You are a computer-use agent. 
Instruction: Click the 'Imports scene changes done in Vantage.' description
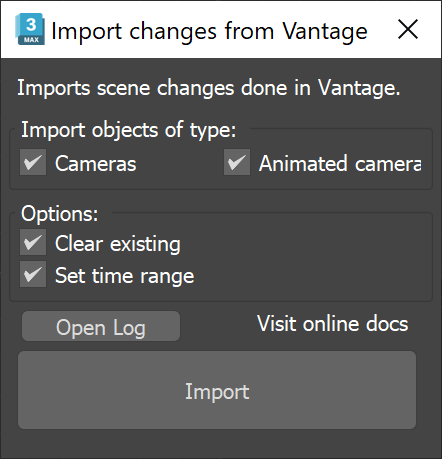coord(209,88)
